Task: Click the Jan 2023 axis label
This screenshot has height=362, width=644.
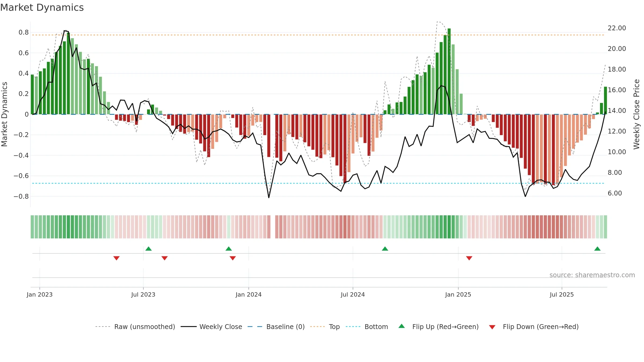Action: click(x=40, y=294)
